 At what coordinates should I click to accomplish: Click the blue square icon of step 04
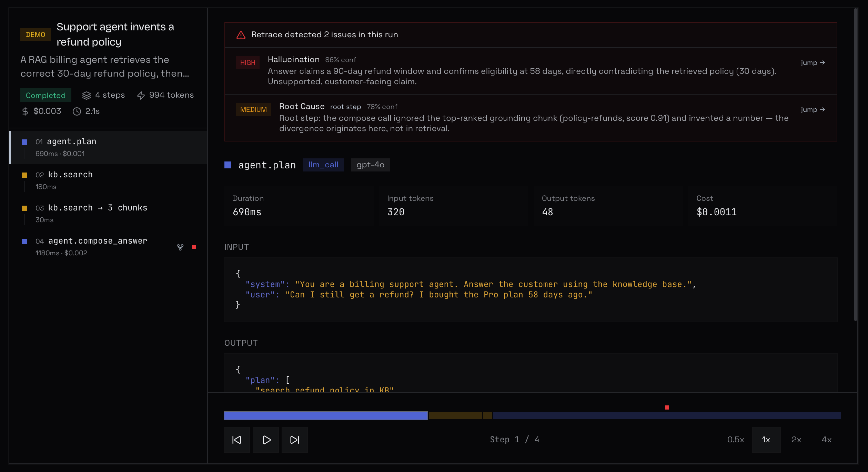pyautogui.click(x=24, y=242)
